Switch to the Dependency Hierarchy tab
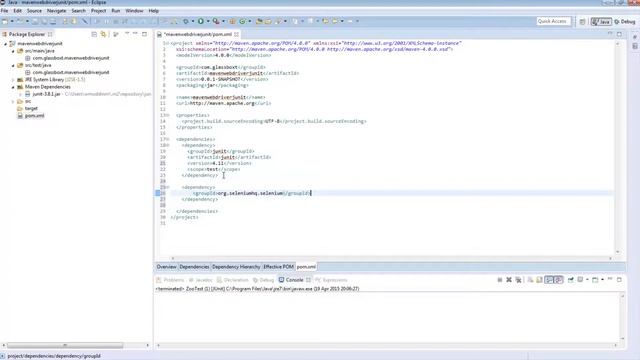This screenshot has width=640, height=360. click(x=236, y=267)
